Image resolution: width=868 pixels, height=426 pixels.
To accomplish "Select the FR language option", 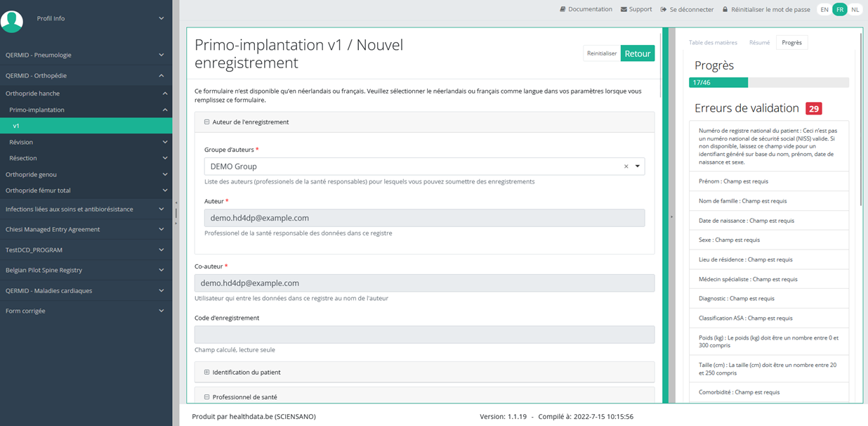I will [x=839, y=10].
